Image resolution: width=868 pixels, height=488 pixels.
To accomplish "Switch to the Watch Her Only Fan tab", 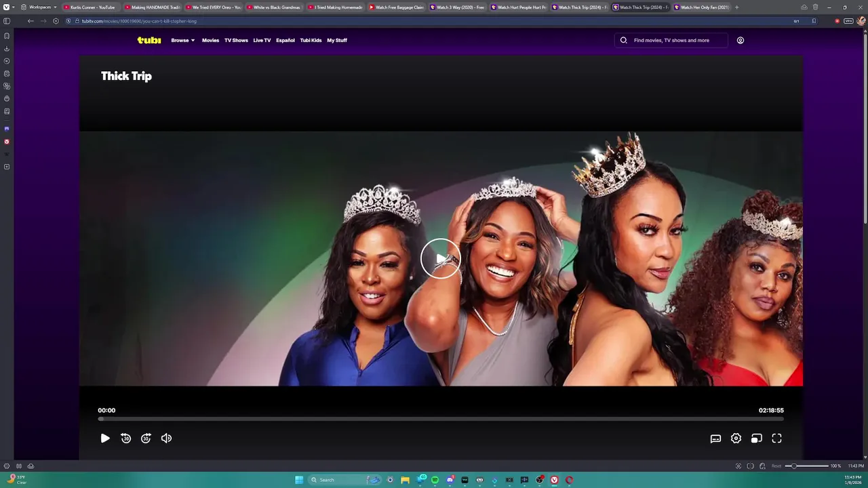I will 702,7.
